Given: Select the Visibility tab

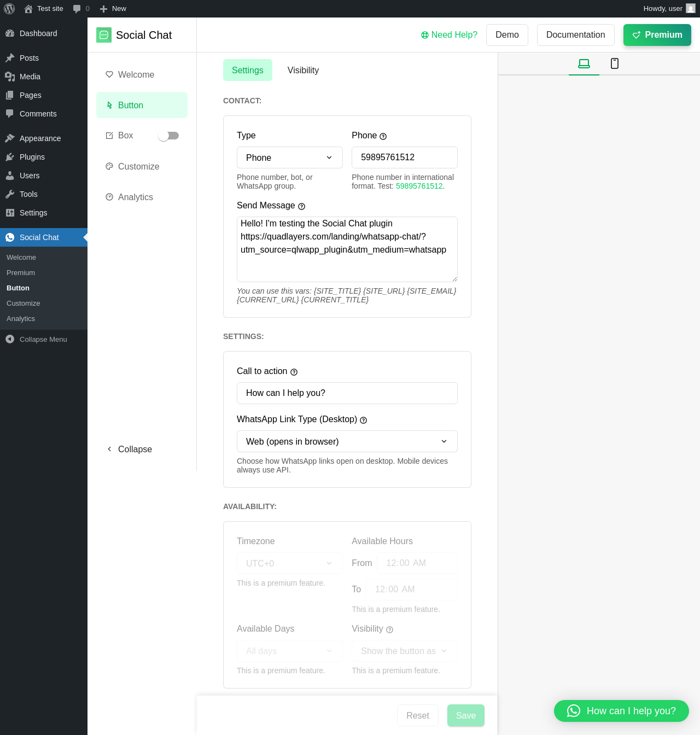Looking at the screenshot, I should tap(303, 70).
